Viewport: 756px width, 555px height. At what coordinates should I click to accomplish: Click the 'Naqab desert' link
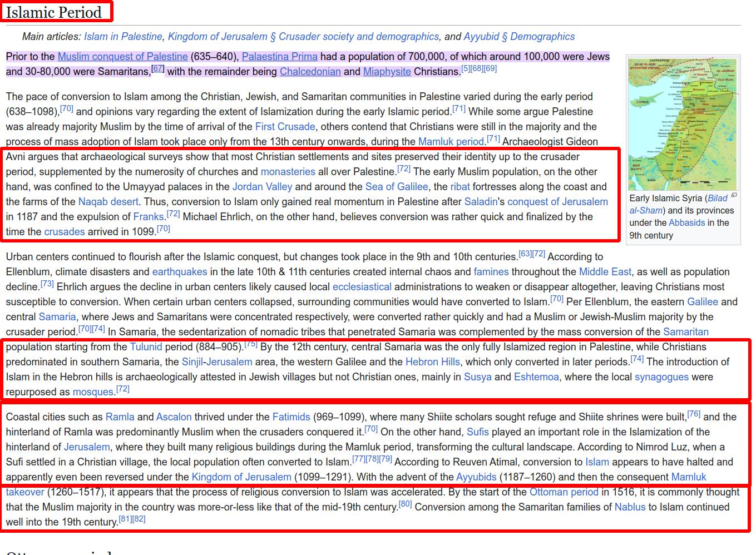[107, 202]
